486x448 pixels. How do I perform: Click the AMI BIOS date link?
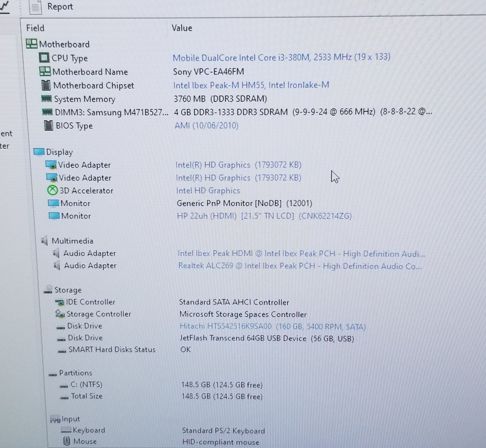(x=206, y=125)
